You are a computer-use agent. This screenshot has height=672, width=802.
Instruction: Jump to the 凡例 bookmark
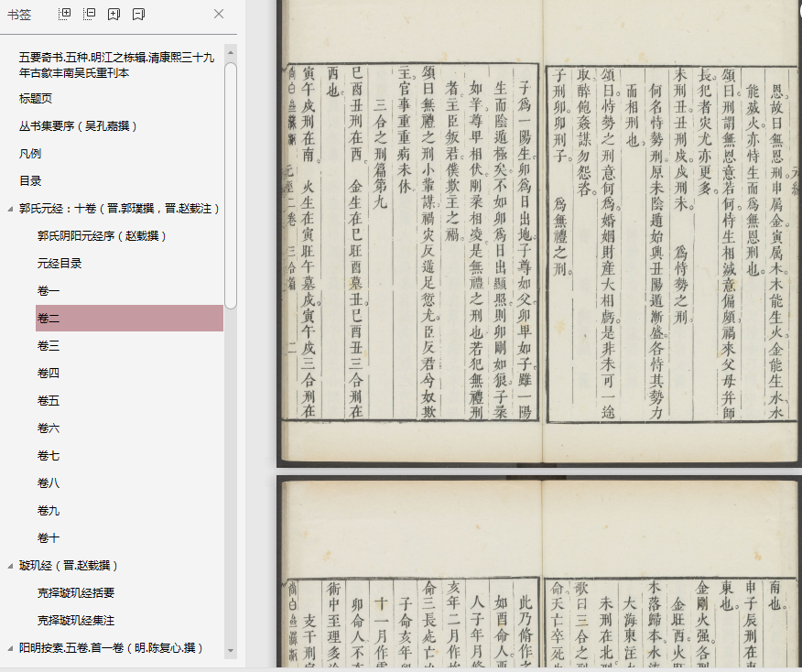click(x=30, y=154)
